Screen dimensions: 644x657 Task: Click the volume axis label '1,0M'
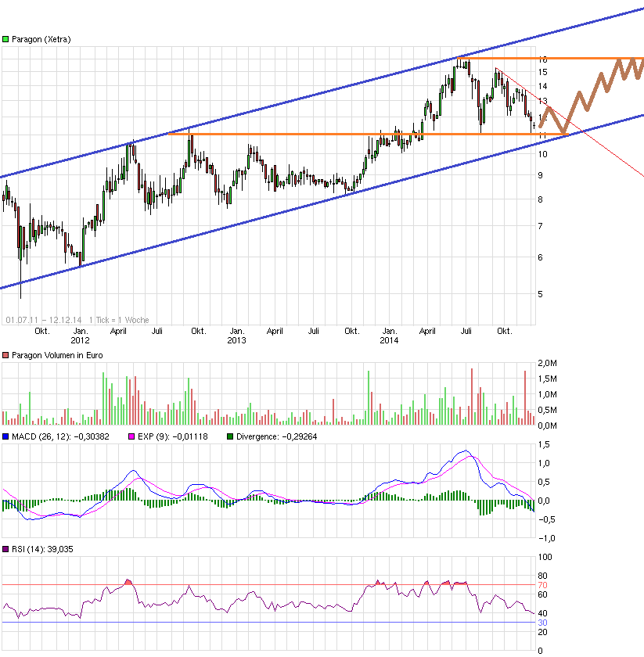tap(547, 394)
